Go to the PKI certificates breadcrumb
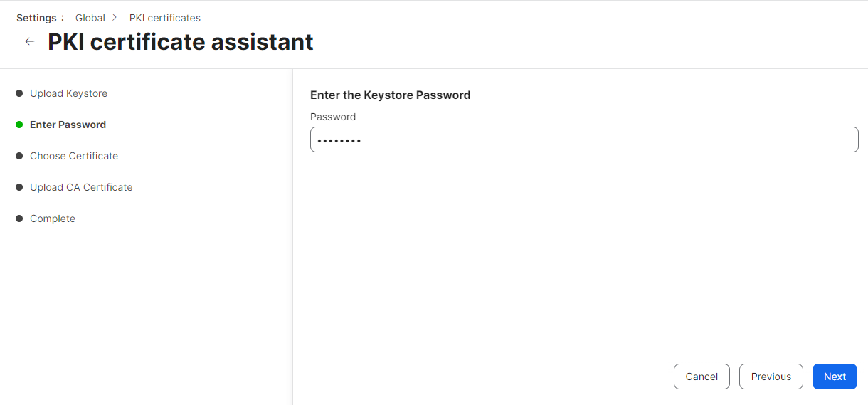Screen dimensions: 868x405 coord(165,18)
